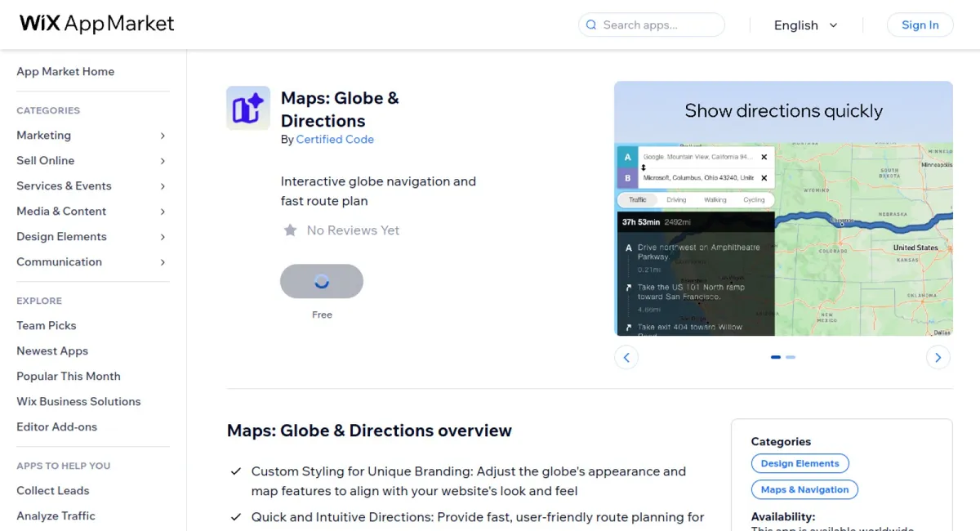Click the No Reviews Yet text
980x531 pixels.
(353, 230)
